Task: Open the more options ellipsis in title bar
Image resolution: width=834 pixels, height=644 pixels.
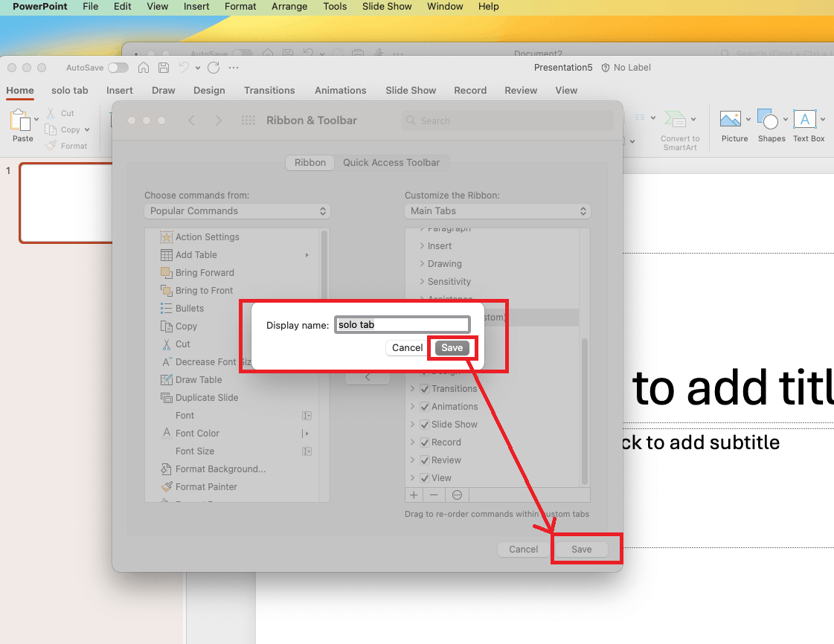Action: (234, 68)
